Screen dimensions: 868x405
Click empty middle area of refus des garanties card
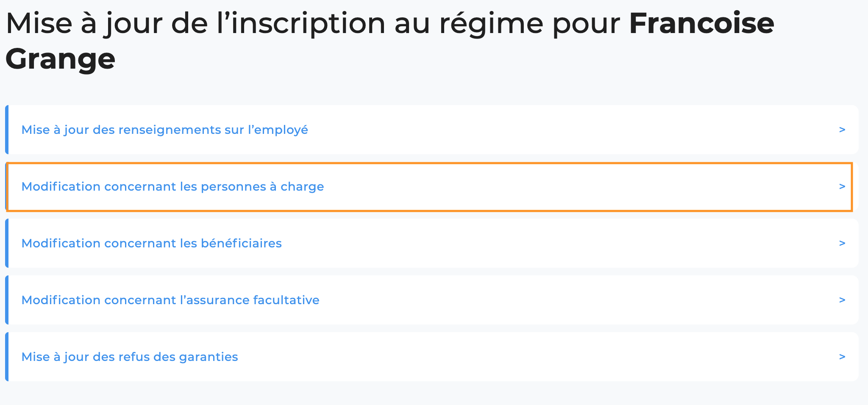538,357
